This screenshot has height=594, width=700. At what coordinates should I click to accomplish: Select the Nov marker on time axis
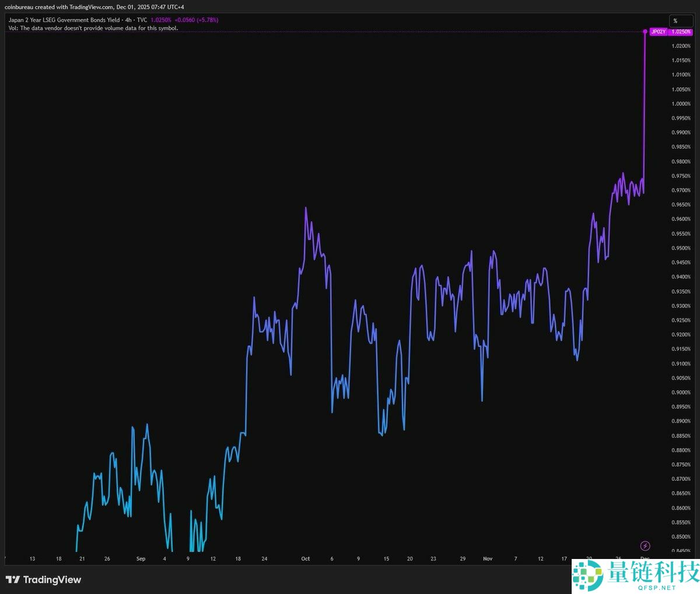488,559
